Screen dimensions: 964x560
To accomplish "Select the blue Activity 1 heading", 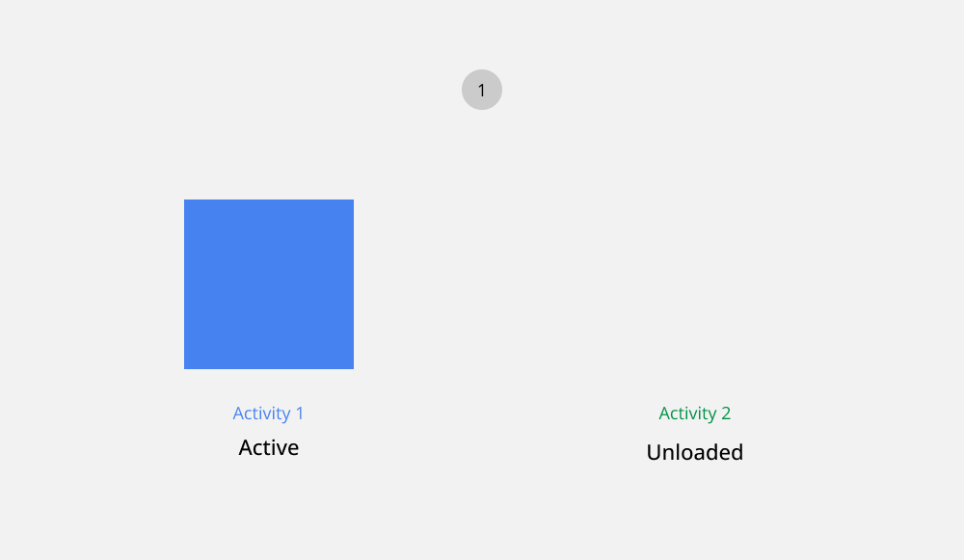I will click(x=268, y=413).
